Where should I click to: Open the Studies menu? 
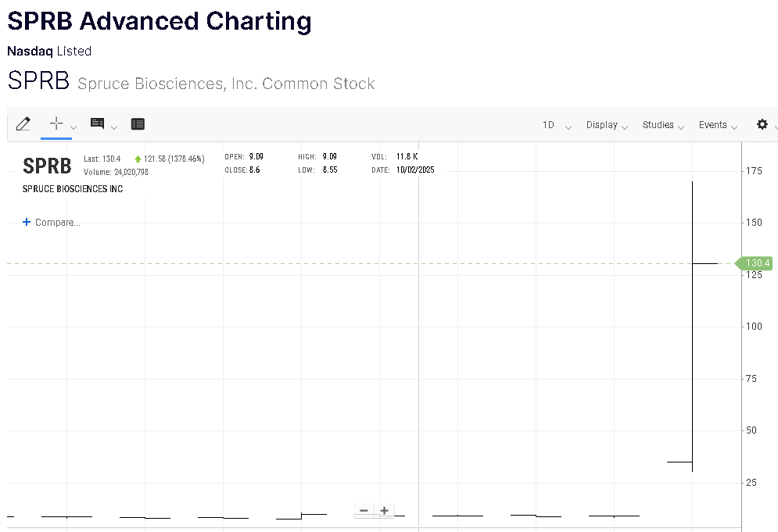click(662, 125)
